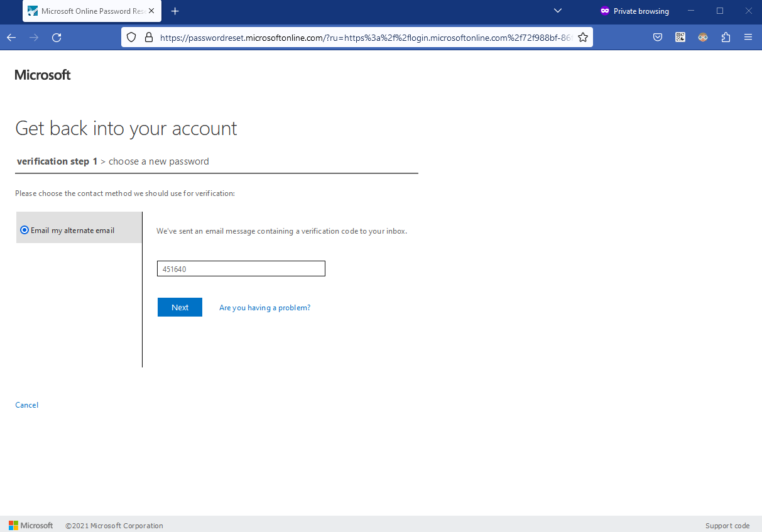Click the padlock site security icon
Image resolution: width=762 pixels, height=532 pixels.
click(148, 36)
